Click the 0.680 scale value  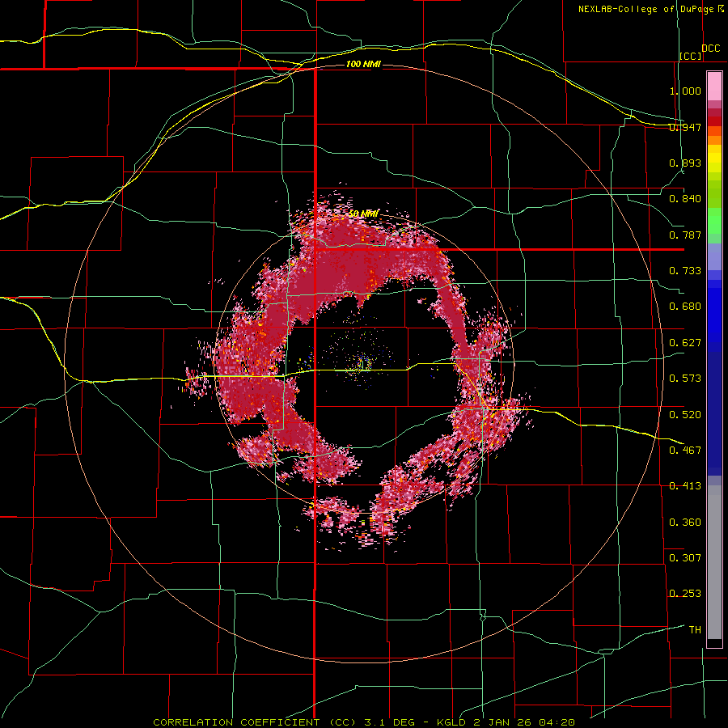[x=685, y=307]
